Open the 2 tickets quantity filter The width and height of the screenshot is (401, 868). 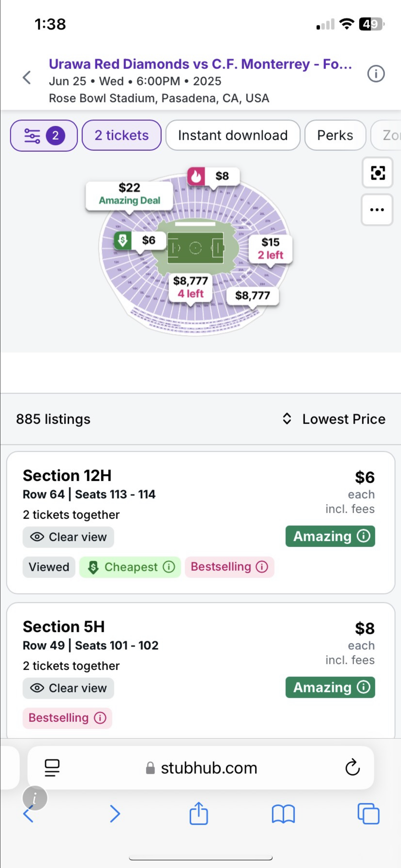tap(122, 135)
